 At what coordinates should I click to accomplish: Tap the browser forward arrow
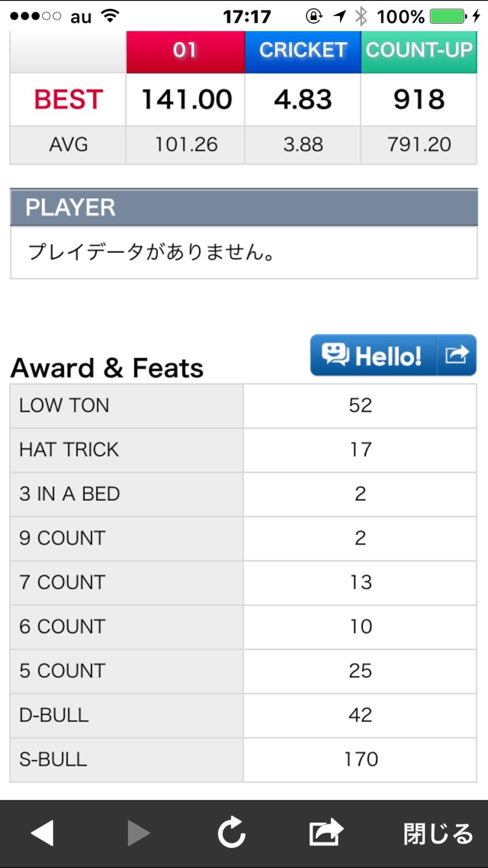pos(138,833)
